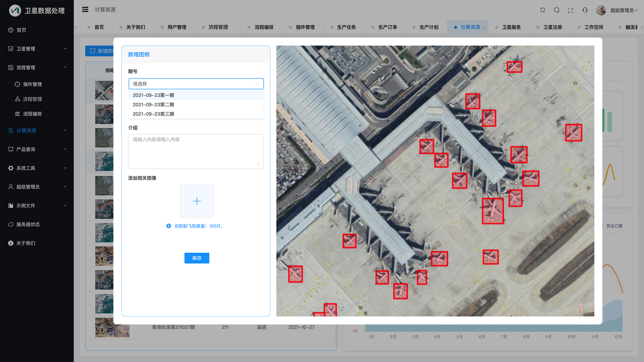The image size is (644, 362).
Task: Expand the 系统工具 sidebar menu
Action: (37, 168)
